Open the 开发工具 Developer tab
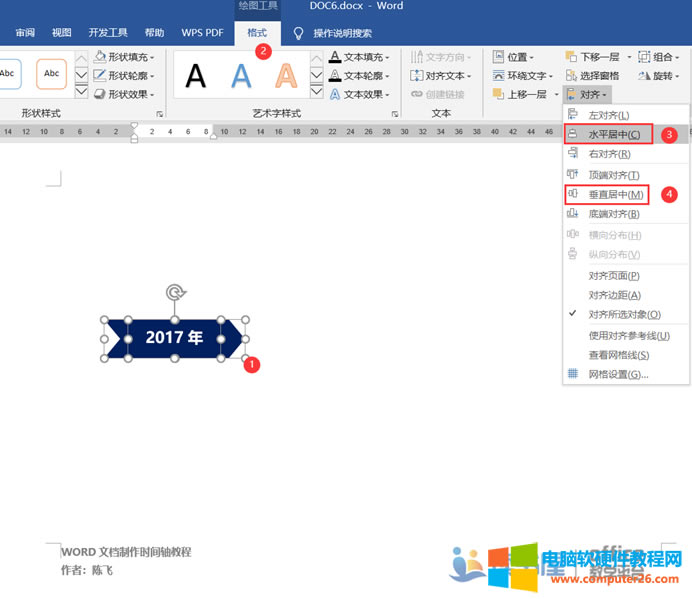The image size is (692, 599). pyautogui.click(x=108, y=33)
